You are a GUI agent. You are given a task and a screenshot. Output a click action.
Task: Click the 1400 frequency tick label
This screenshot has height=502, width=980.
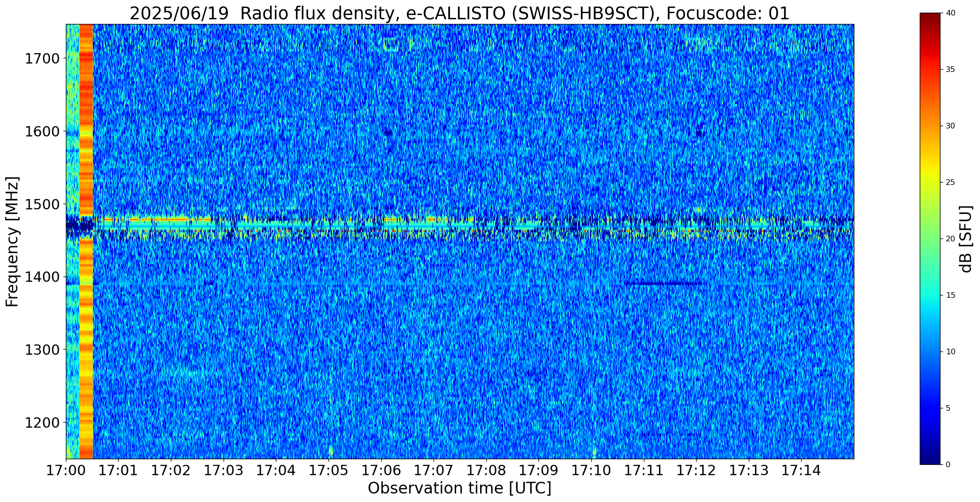[x=42, y=277]
